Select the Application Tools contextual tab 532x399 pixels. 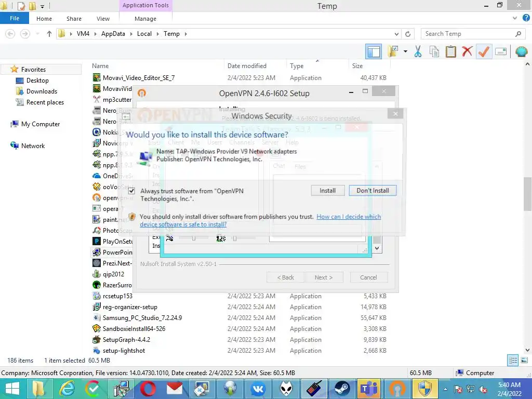145,5
